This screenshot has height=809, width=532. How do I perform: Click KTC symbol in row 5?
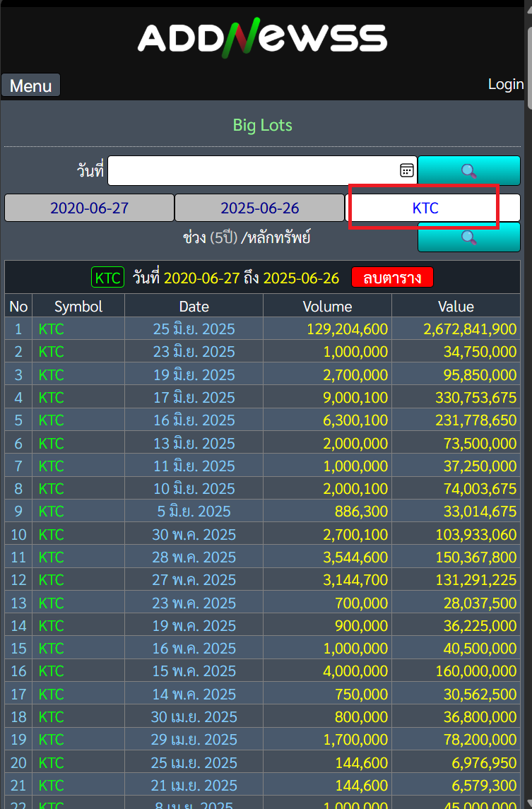point(51,420)
